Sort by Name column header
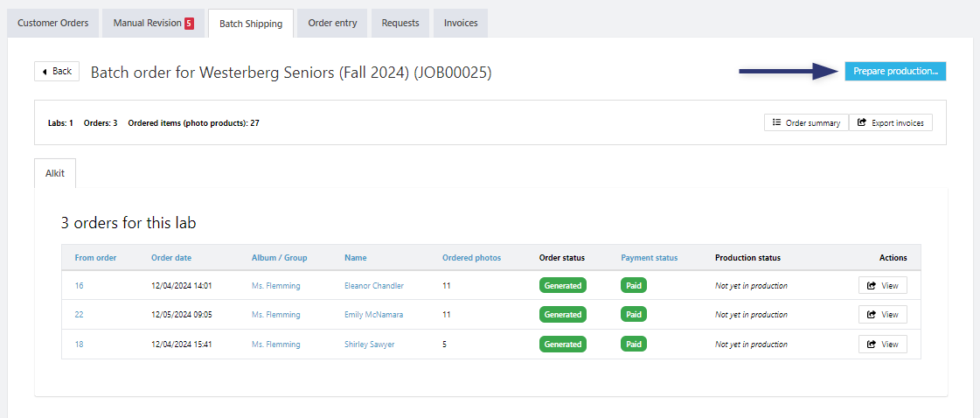This screenshot has height=418, width=980. point(356,257)
